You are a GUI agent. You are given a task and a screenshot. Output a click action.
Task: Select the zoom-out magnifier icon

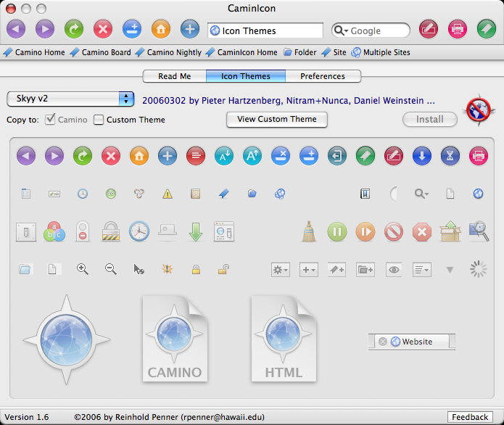111,269
